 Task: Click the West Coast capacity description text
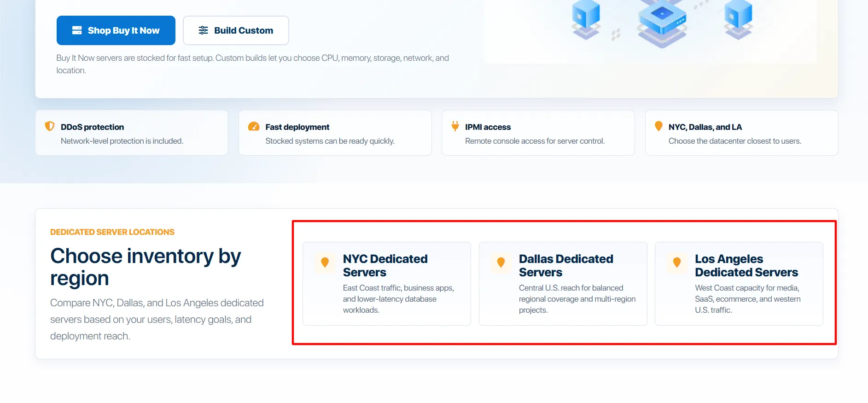[748, 299]
